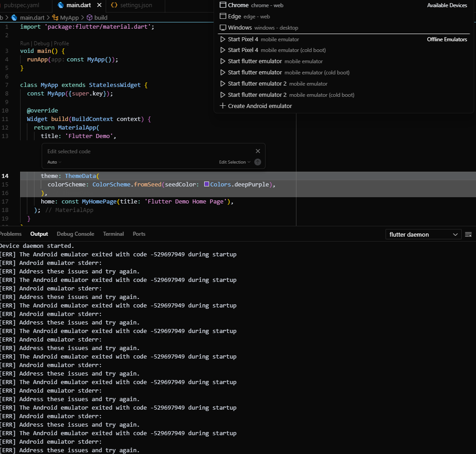
Task: Open the settings.json tab
Action: pos(136,5)
